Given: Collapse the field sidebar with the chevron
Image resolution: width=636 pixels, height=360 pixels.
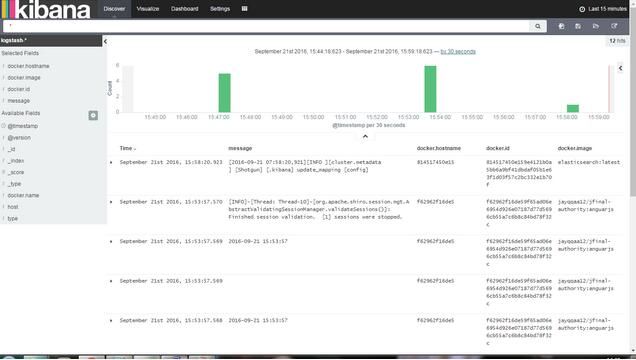Looking at the screenshot, I should coord(105,41).
